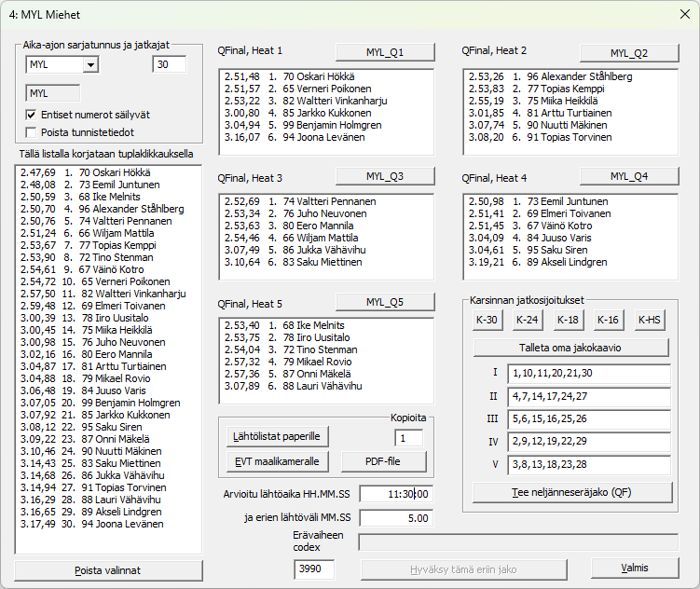
Task: Click the estimated start time field
Action: tap(395, 494)
